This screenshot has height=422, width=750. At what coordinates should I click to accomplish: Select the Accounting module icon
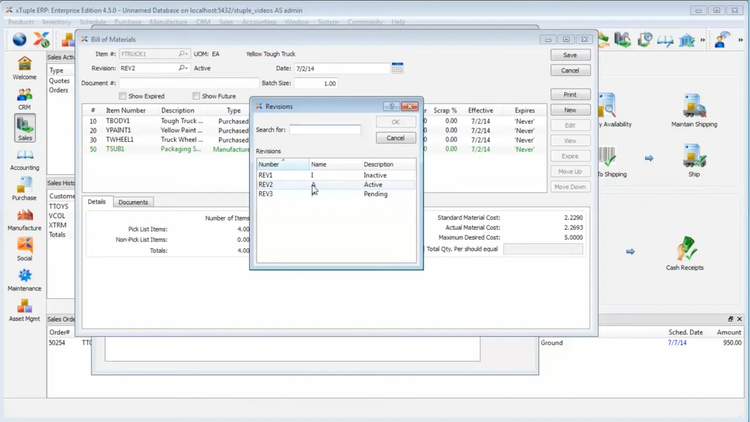(24, 155)
